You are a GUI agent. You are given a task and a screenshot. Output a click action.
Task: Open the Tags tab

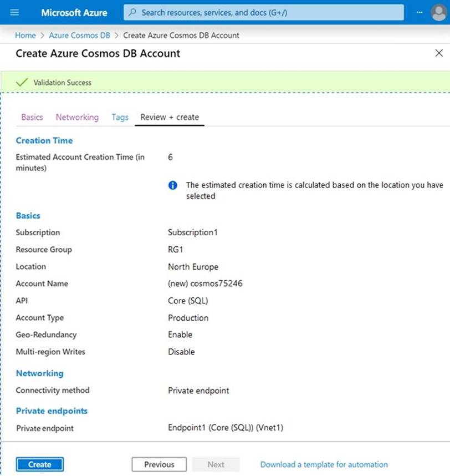tap(120, 117)
